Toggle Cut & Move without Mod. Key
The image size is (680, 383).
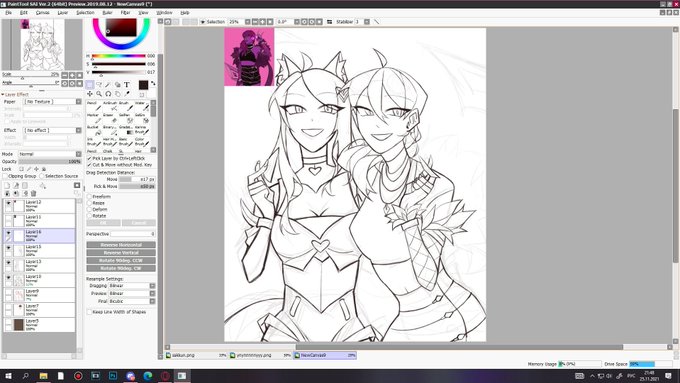89,165
